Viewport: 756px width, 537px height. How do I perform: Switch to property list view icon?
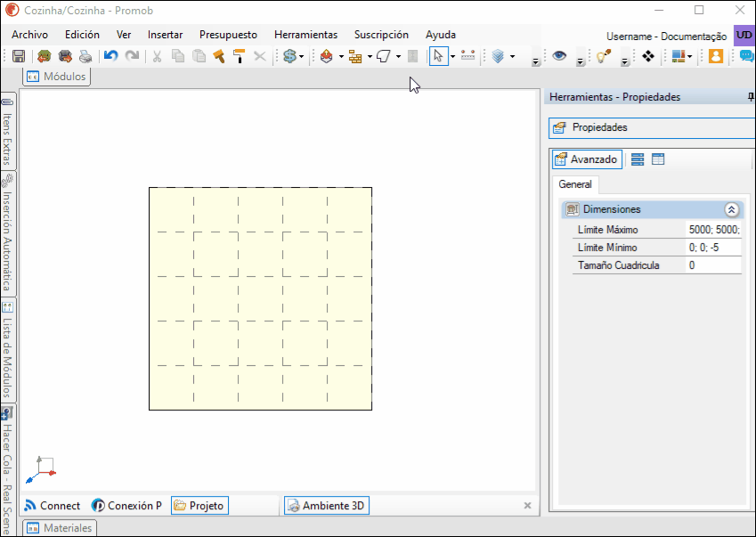point(638,159)
